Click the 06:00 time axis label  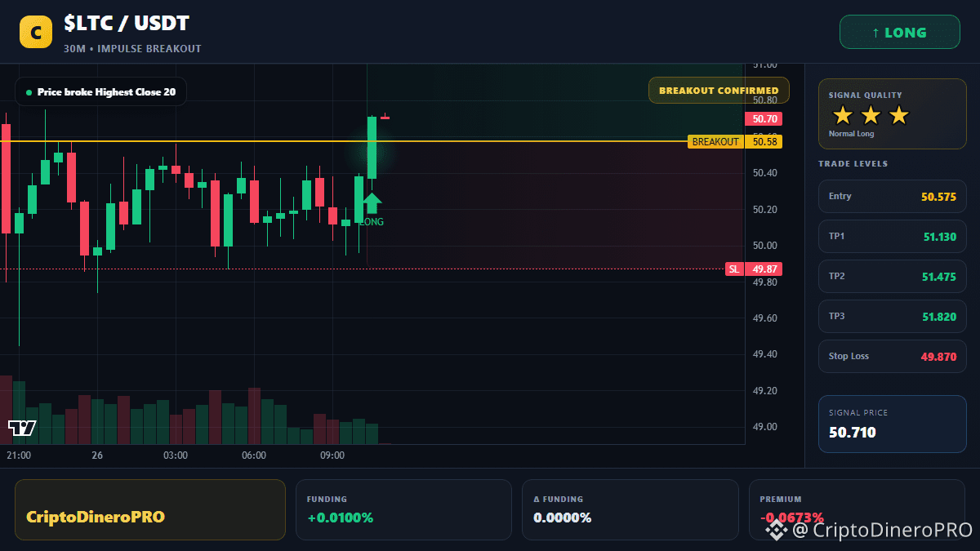coord(254,455)
